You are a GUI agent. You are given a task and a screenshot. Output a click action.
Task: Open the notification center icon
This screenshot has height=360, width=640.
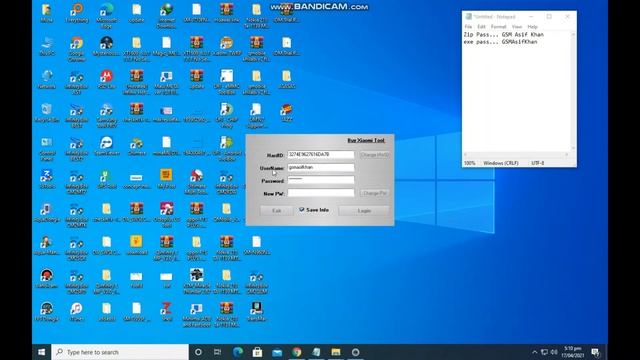pos(595,352)
